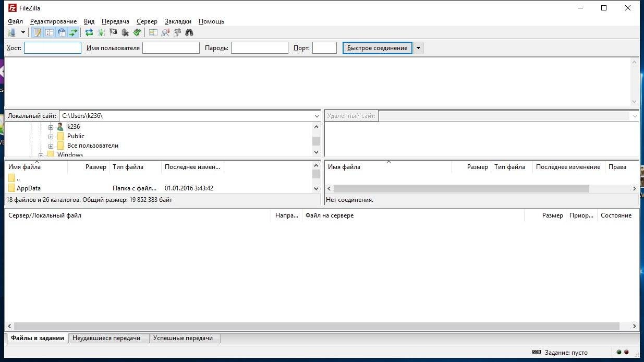Reconnect to last server icon
The image size is (644, 362).
(x=137, y=32)
